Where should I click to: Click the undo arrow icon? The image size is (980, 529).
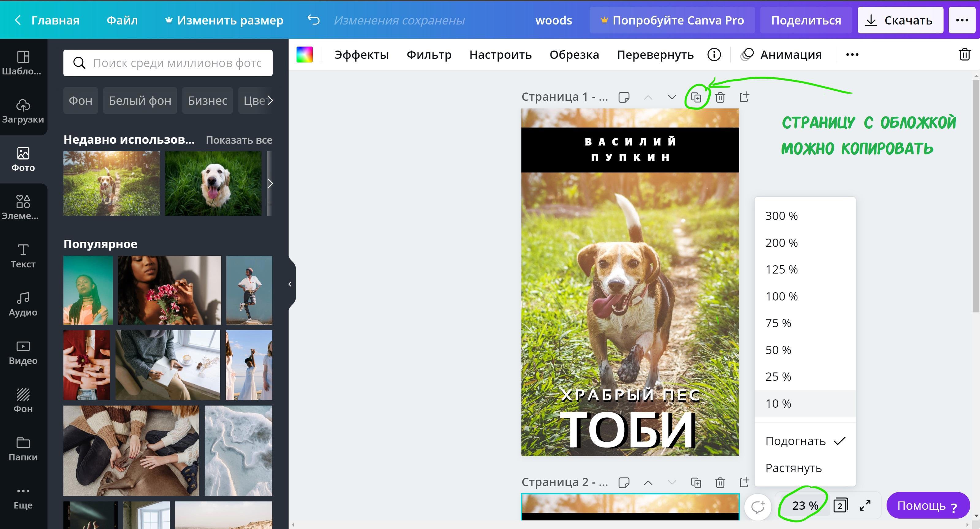[313, 20]
